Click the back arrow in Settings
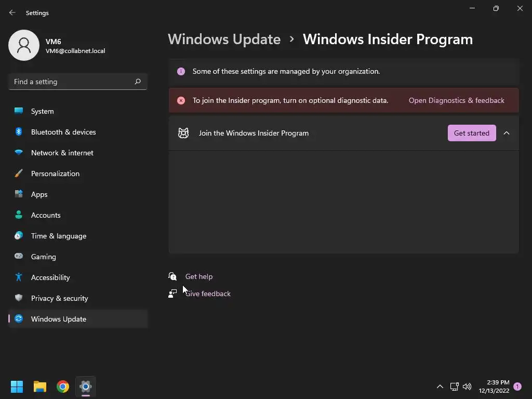 pos(12,12)
